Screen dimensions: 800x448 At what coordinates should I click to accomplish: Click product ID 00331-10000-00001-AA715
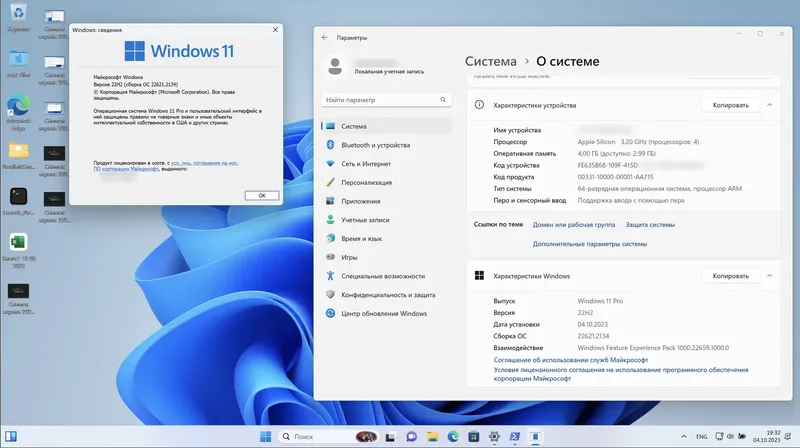coord(615,177)
